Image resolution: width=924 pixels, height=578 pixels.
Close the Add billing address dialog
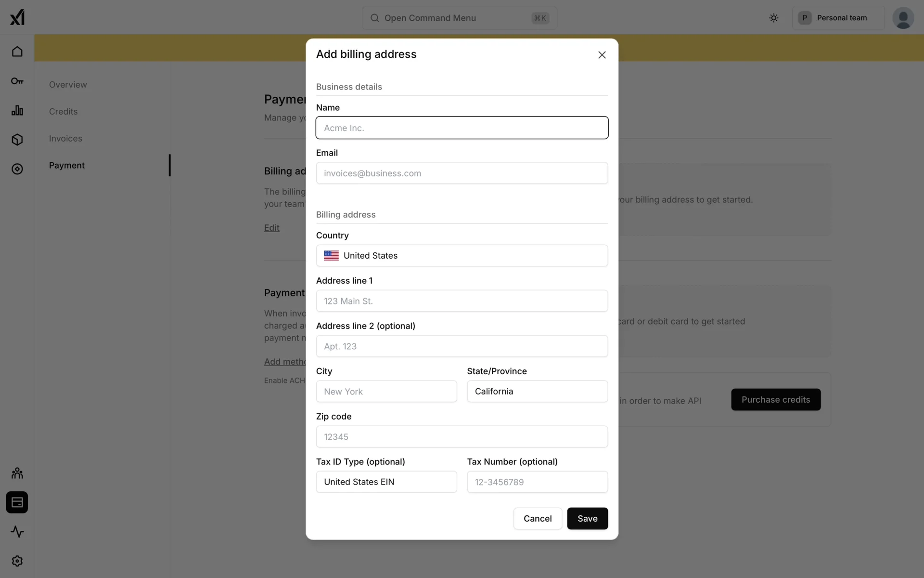(602, 55)
